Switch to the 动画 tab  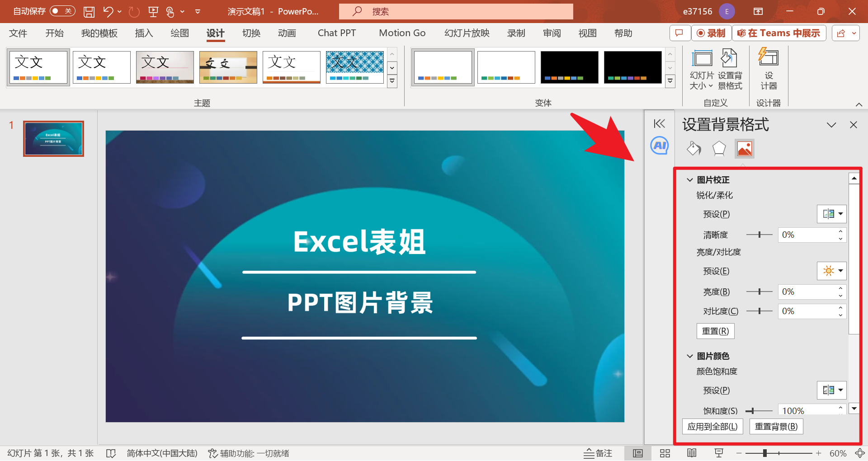[x=287, y=33]
